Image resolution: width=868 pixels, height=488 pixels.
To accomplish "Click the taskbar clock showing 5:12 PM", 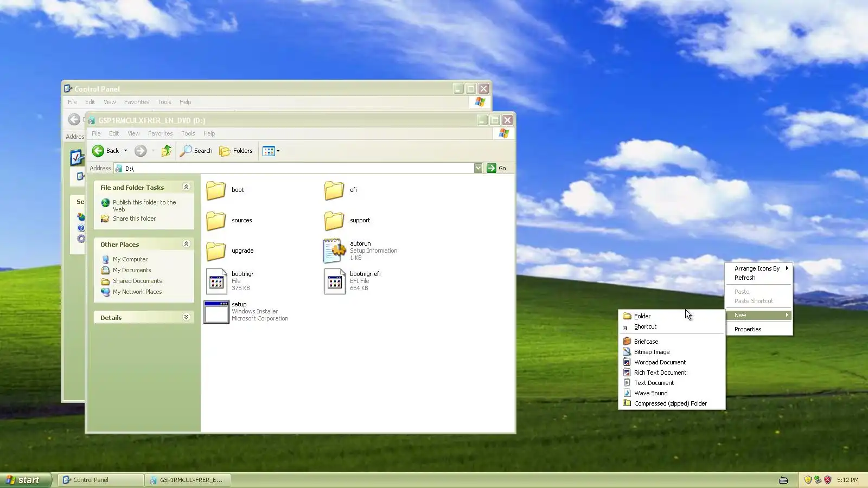I will tap(847, 480).
